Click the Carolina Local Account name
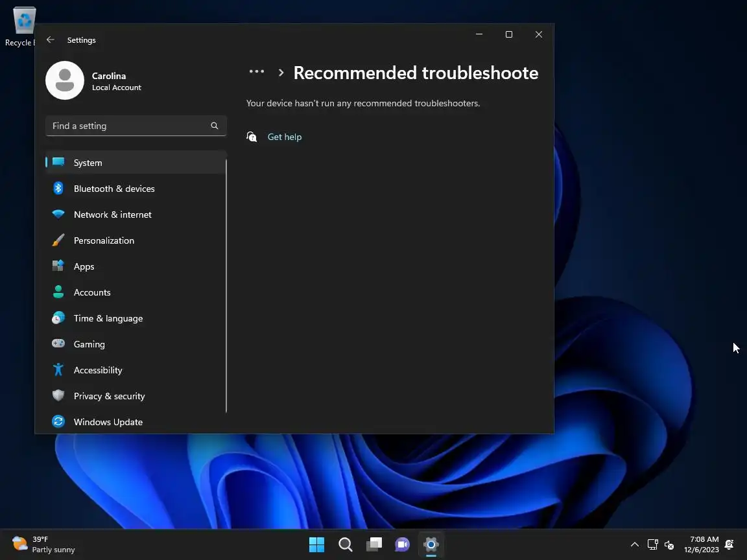 point(116,81)
